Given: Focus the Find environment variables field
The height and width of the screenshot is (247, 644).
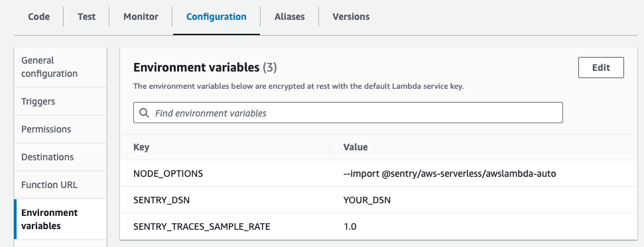Looking at the screenshot, I should (x=348, y=113).
